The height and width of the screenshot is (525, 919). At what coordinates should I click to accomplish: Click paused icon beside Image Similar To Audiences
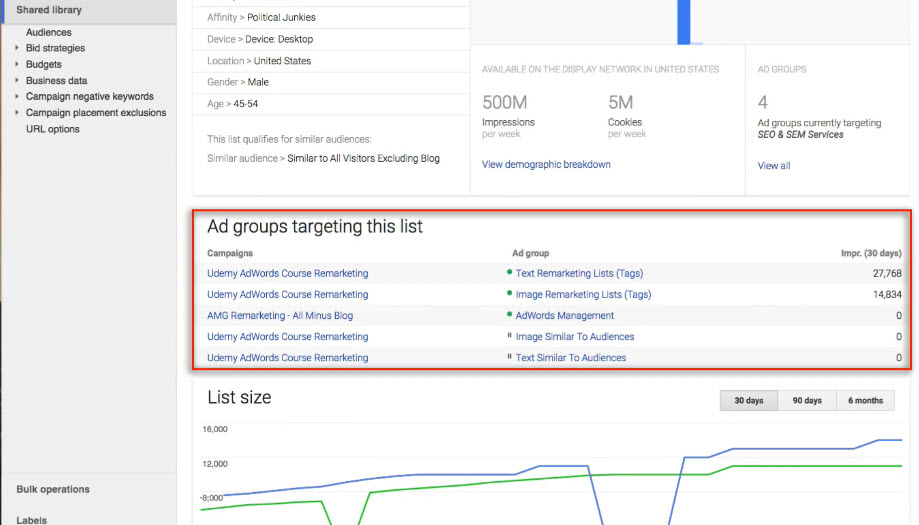pos(509,336)
